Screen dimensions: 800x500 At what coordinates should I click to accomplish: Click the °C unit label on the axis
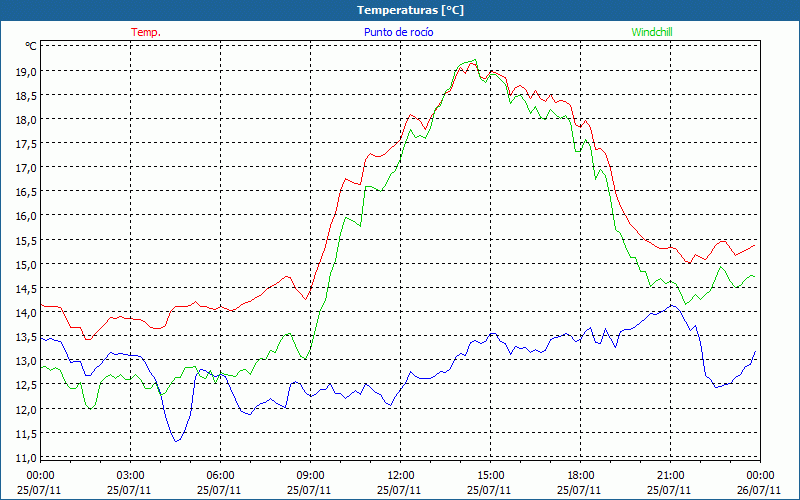click(31, 46)
